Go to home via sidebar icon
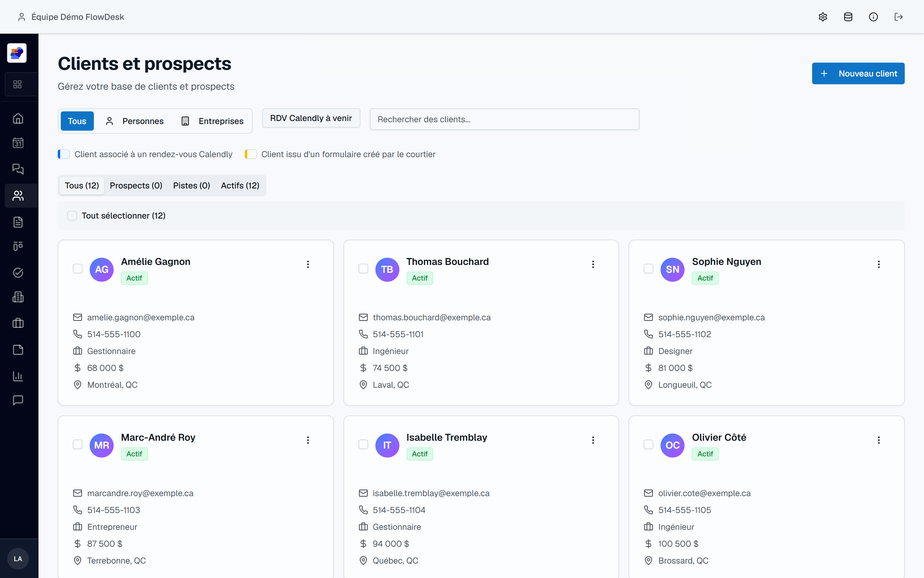Image resolution: width=924 pixels, height=578 pixels. click(18, 119)
